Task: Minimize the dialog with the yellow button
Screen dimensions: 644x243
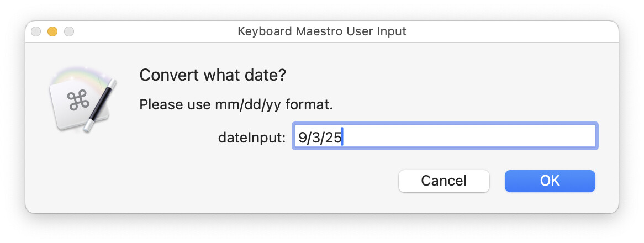Action: [x=52, y=31]
